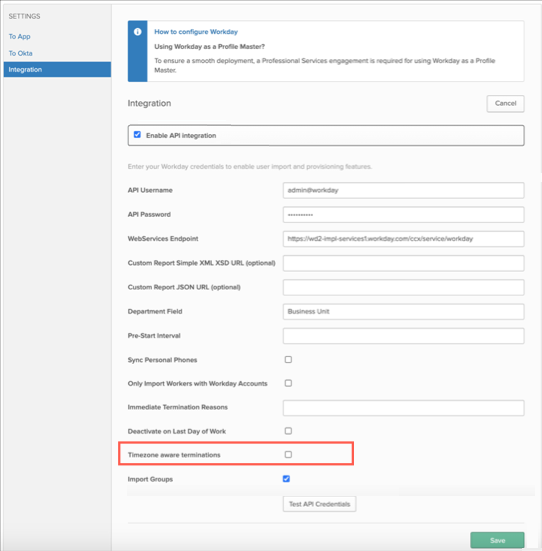Click the 'Integration' section heading

[149, 103]
